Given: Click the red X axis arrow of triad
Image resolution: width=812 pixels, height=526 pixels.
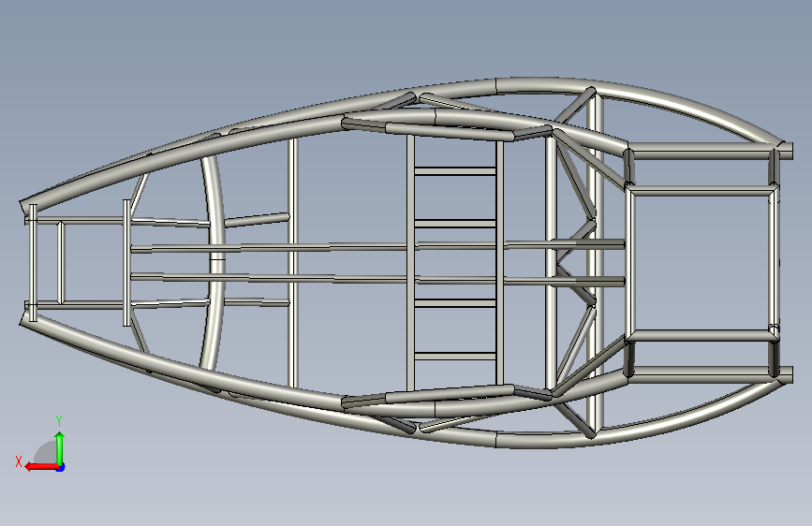Looking at the screenshot, I should pos(41,467).
